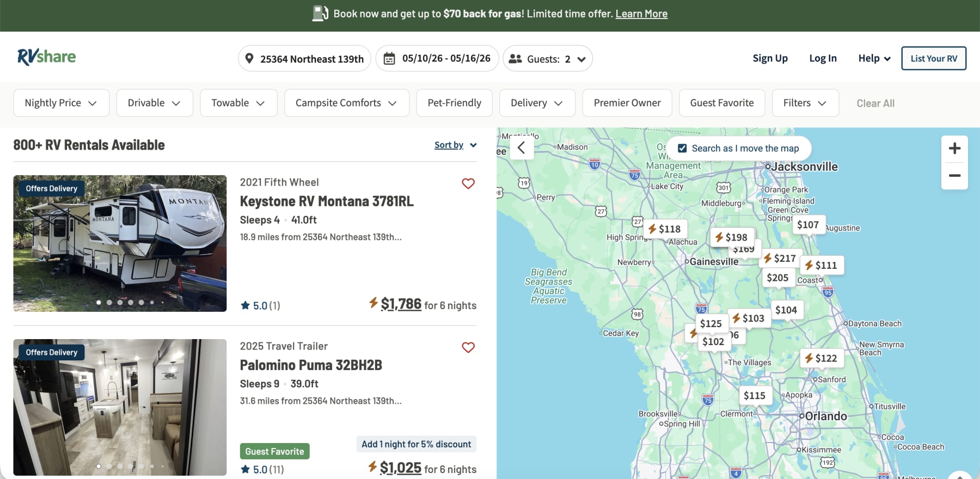This screenshot has height=479, width=980.
Task: Open the $205 map price marker
Action: (x=777, y=278)
